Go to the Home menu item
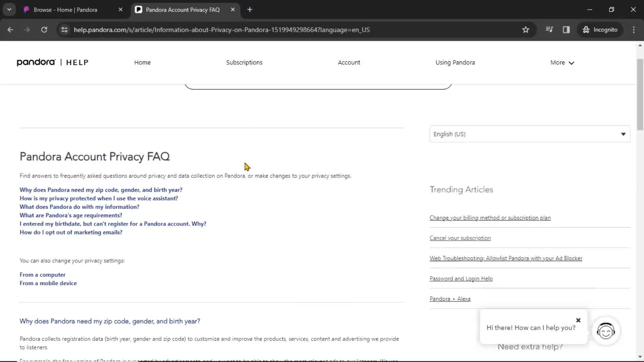Screen dimensions: 644x362 (x=142, y=62)
